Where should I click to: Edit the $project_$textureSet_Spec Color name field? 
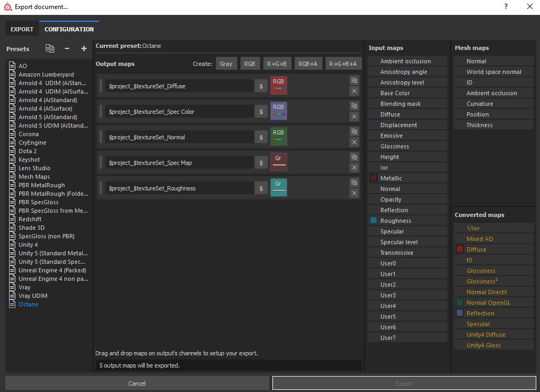(x=179, y=112)
